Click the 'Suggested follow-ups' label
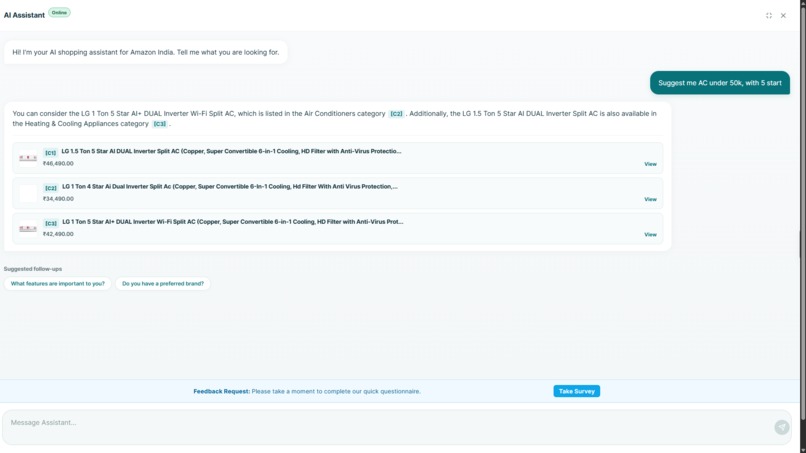 click(33, 269)
